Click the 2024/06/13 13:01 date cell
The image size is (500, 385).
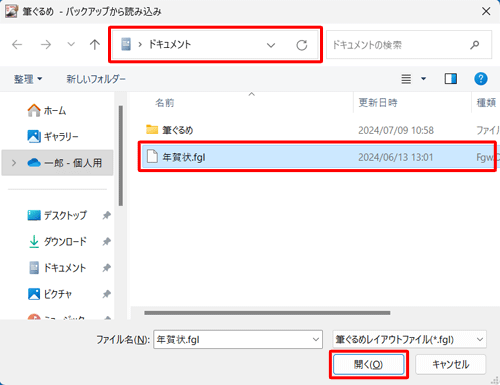pyautogui.click(x=396, y=157)
